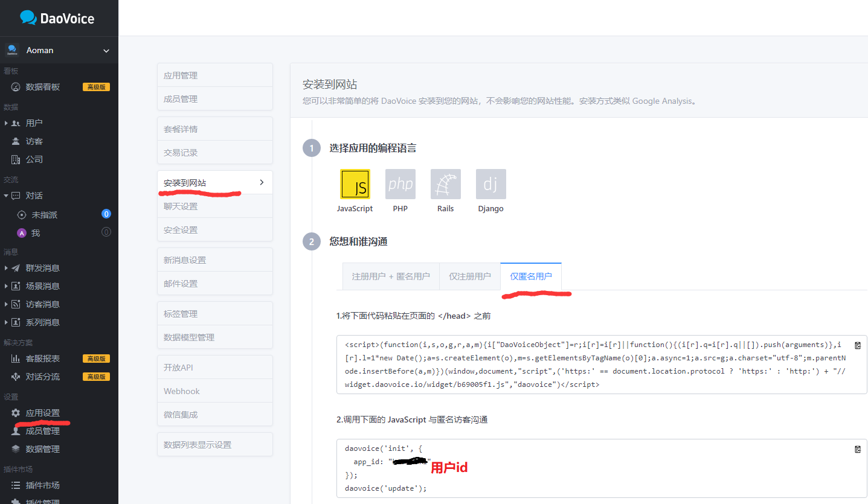This screenshot has width=868, height=504.
Task: Copy the head script code snippet
Action: pos(858,345)
